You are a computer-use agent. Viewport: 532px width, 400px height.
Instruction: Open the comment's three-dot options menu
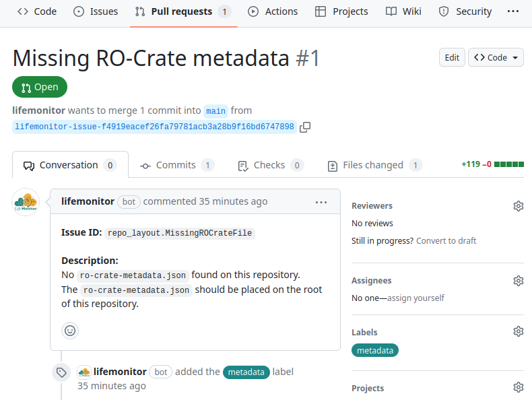pos(321,202)
